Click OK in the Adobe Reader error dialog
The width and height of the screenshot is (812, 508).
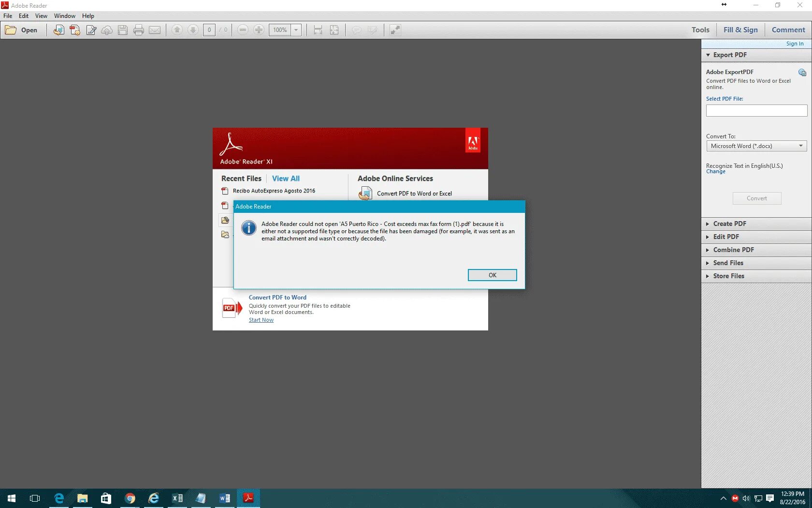pyautogui.click(x=492, y=275)
